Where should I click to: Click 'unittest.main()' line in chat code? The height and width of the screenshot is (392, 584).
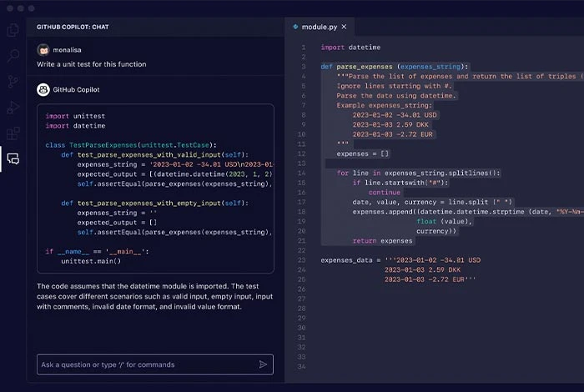(x=91, y=261)
